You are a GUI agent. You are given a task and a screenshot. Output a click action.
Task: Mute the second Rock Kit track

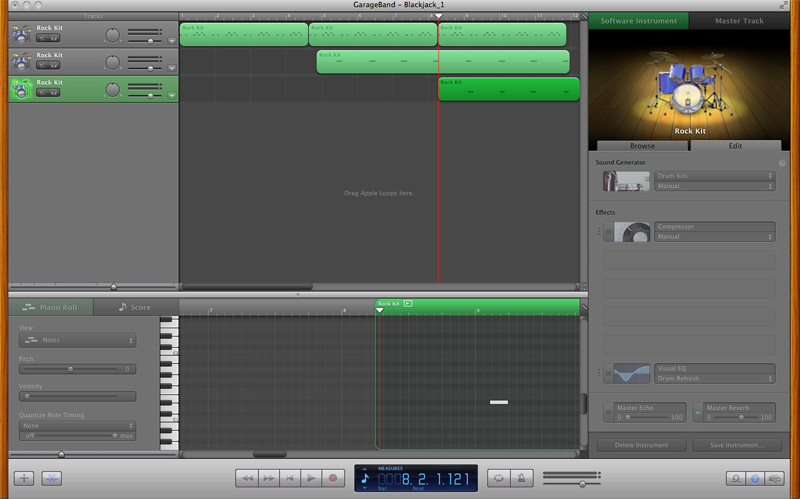pyautogui.click(x=42, y=65)
